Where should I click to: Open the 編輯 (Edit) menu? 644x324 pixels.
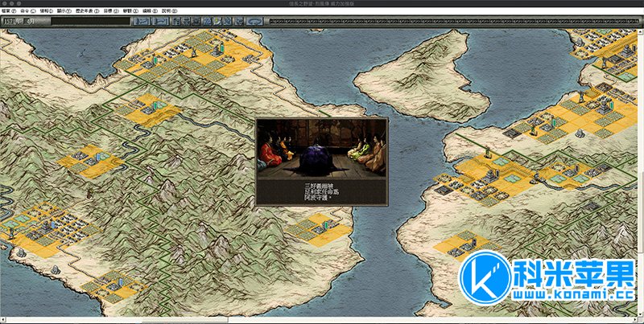[x=150, y=11]
